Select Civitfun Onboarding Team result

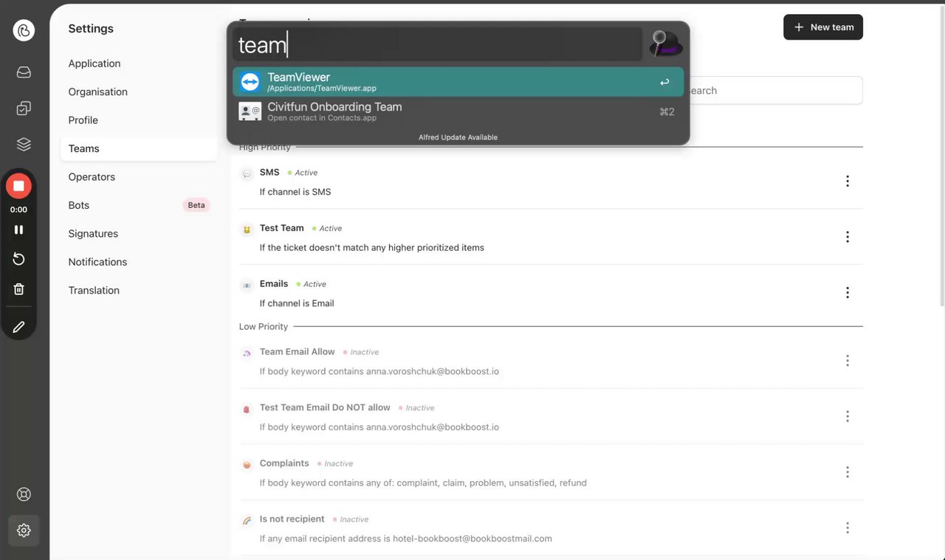(458, 111)
